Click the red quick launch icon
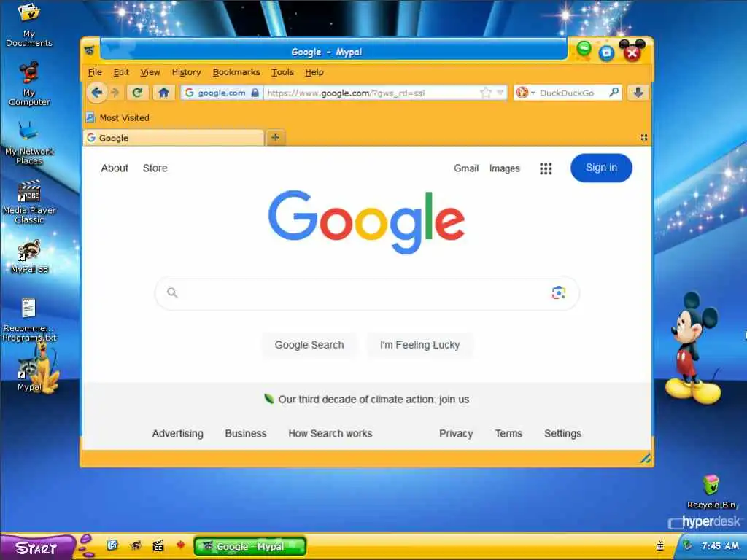The height and width of the screenshot is (560, 747). pos(181,545)
